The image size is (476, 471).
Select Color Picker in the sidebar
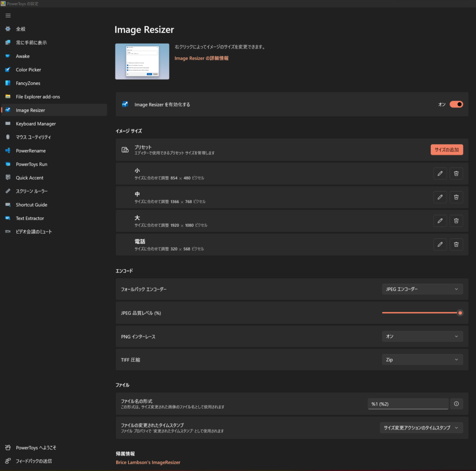[x=54, y=70]
